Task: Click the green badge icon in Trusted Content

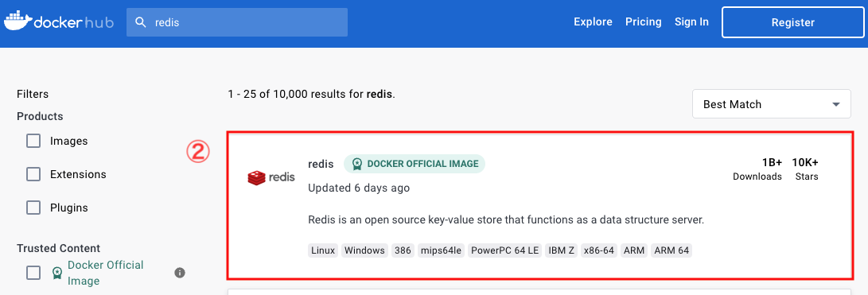Action: coord(57,273)
